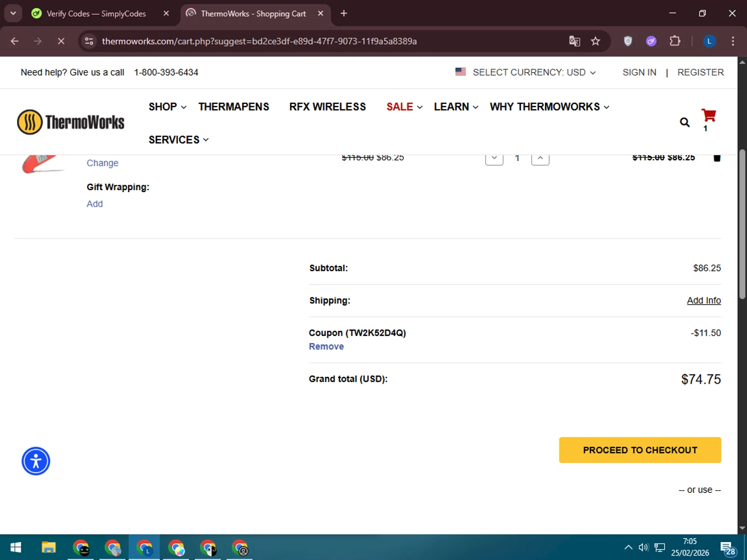Show hidden system tray icons
747x560 pixels.
[x=628, y=548]
